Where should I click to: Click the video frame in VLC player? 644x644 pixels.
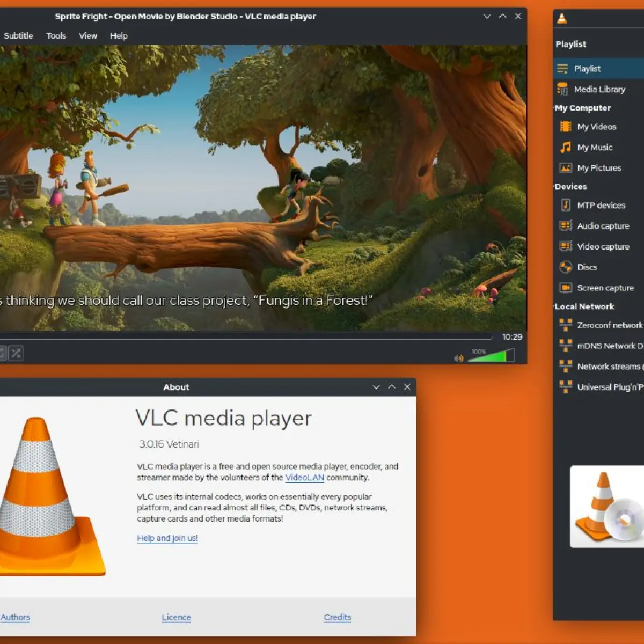[263, 188]
